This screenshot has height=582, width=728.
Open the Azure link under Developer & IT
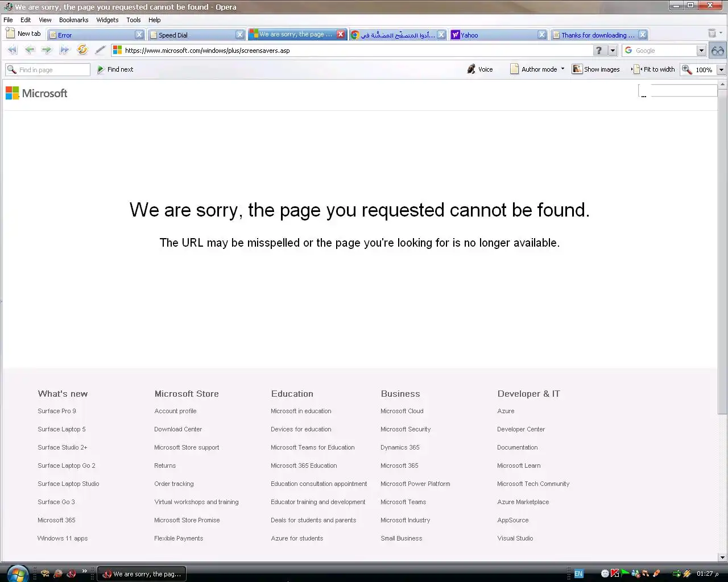point(506,411)
